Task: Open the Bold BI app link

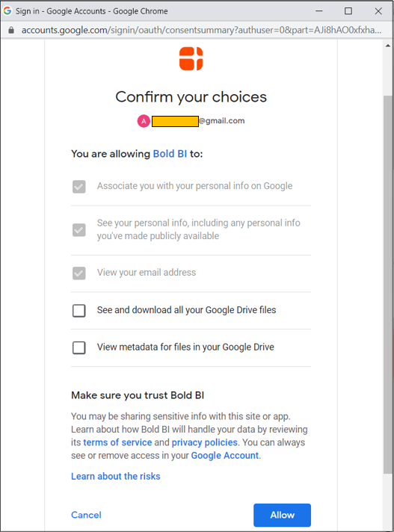Action: click(170, 154)
